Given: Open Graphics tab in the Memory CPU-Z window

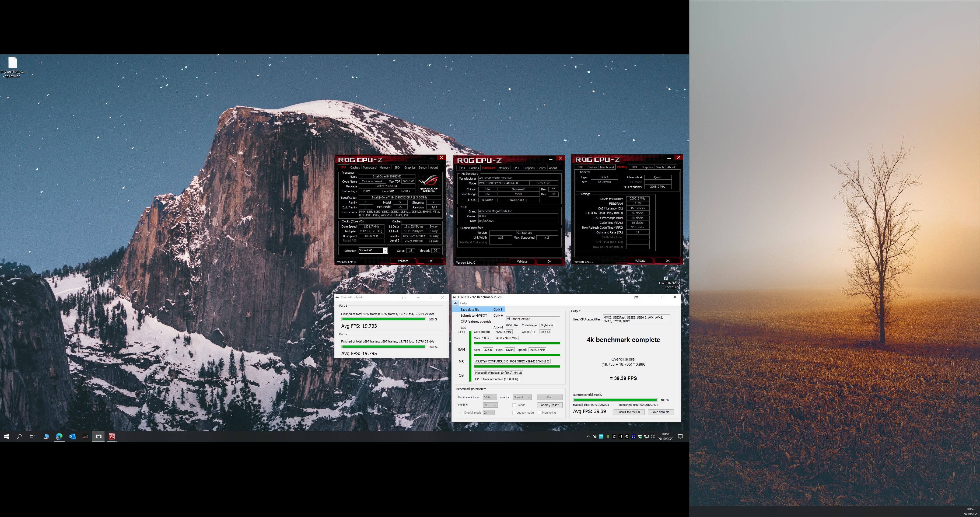Looking at the screenshot, I should (x=647, y=167).
